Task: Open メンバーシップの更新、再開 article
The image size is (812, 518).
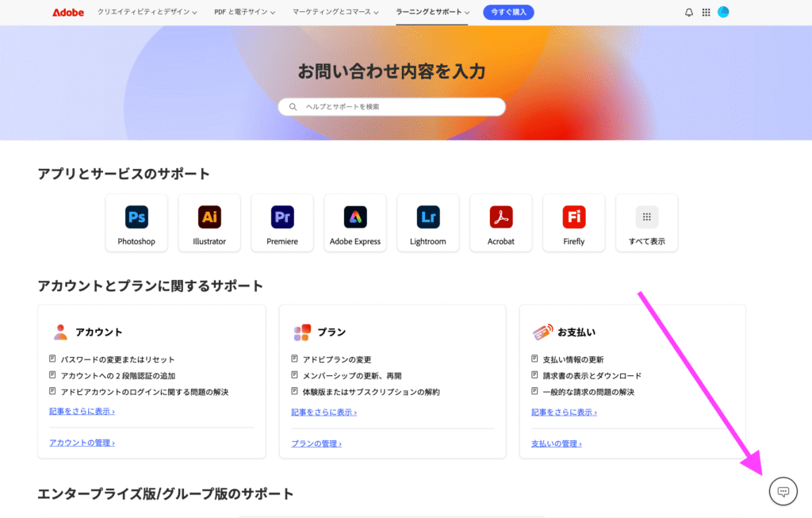Action: click(x=352, y=375)
